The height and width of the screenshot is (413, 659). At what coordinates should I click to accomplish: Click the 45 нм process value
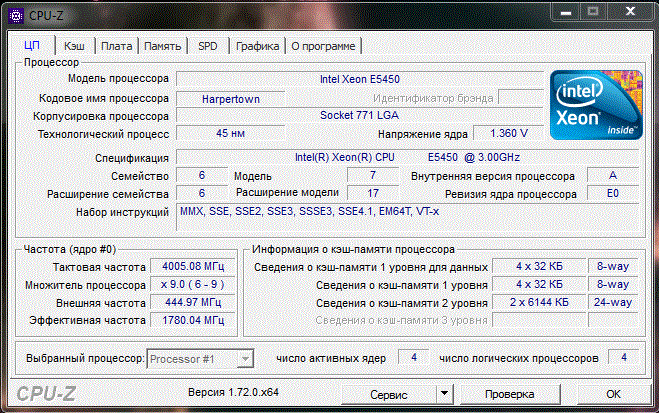coord(231,133)
